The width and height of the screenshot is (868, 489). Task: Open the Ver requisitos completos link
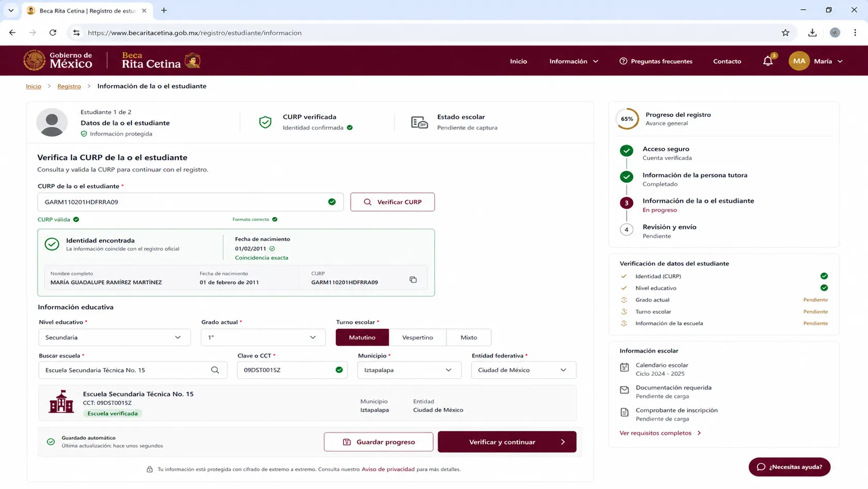(660, 433)
